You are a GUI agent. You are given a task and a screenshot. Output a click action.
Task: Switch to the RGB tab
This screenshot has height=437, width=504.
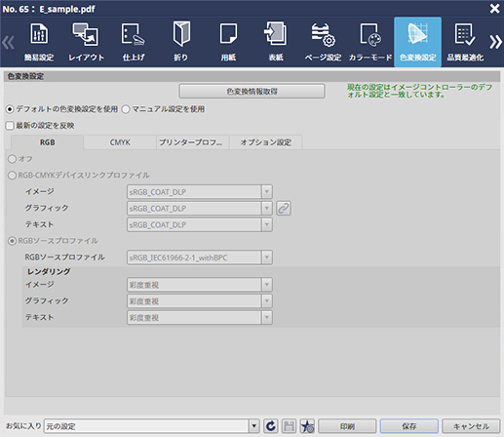(48, 142)
